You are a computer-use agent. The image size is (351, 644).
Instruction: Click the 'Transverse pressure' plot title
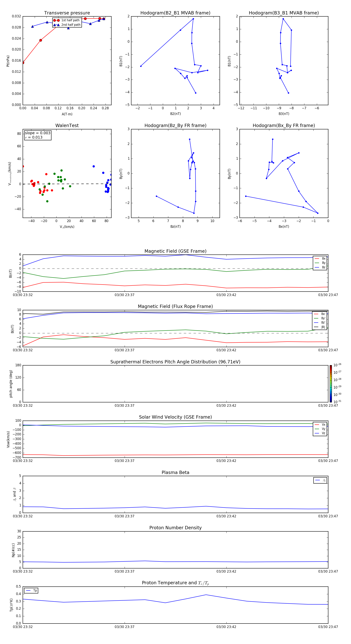click(67, 13)
